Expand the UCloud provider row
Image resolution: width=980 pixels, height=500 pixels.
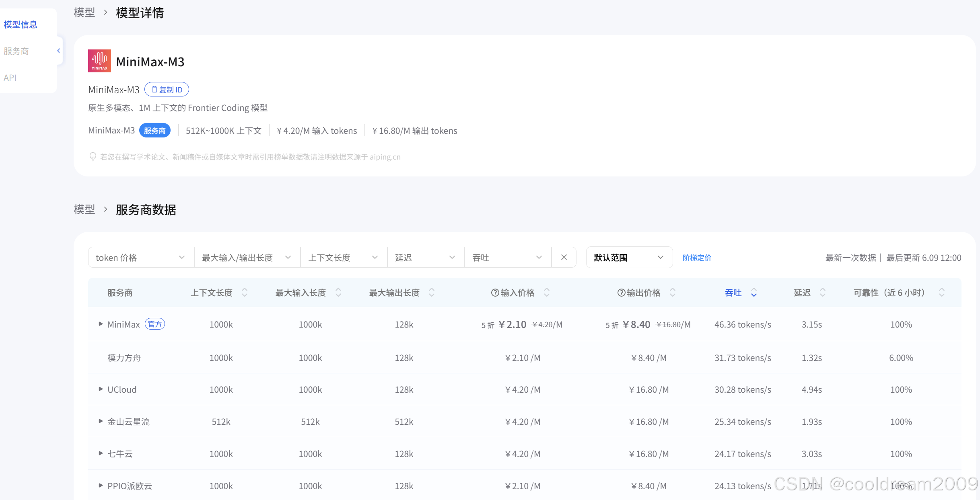pos(101,389)
